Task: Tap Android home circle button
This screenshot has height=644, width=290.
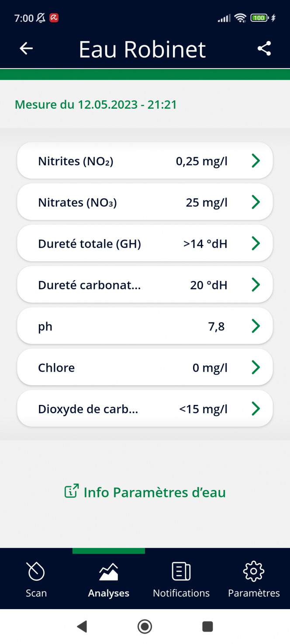Action: (x=145, y=627)
